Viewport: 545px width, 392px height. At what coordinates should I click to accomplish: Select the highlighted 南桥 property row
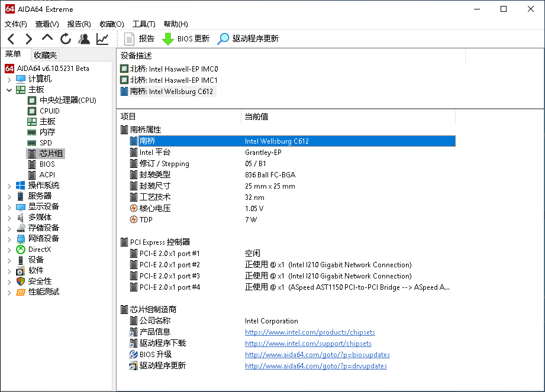(292, 141)
